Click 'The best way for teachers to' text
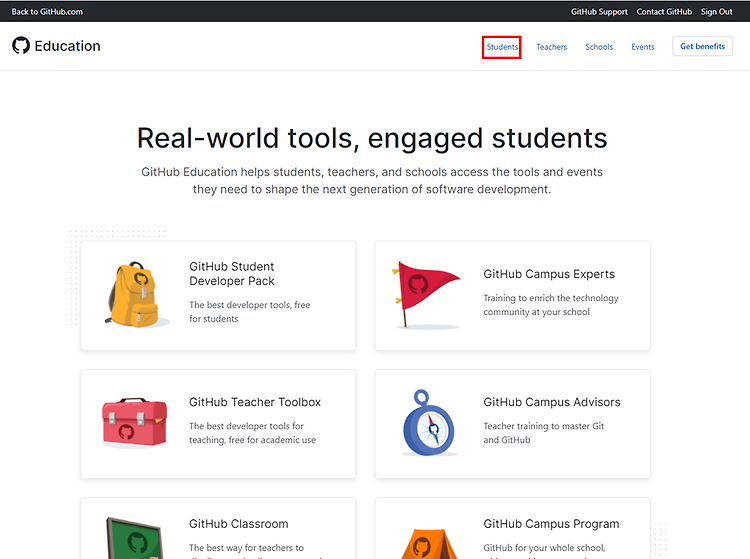This screenshot has height=559, width=750. pos(246,548)
